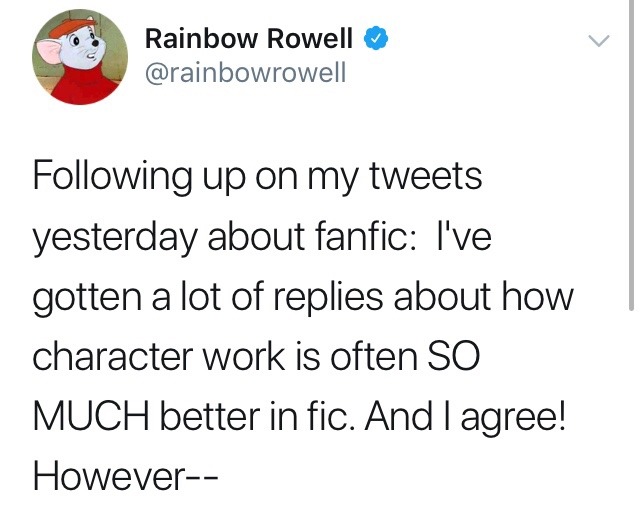Image resolution: width=640 pixels, height=522 pixels.
Task: Open Rainbow Rowell's profile picture
Action: [x=80, y=58]
